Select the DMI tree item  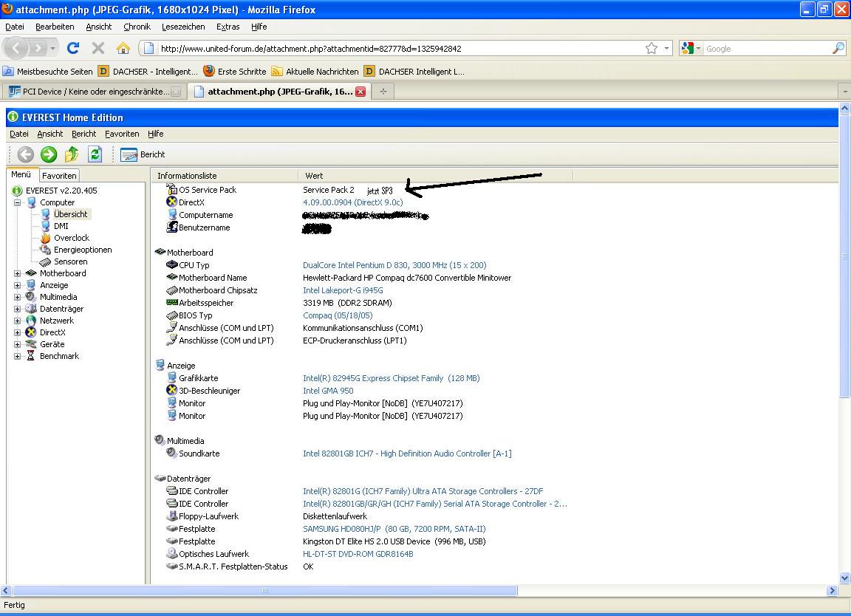61,226
